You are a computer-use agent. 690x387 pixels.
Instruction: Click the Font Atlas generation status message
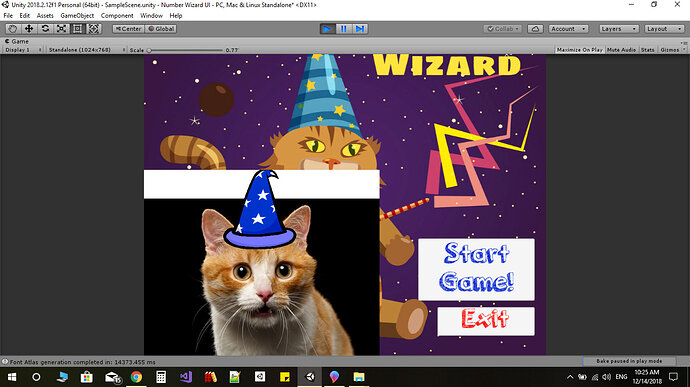[83, 362]
